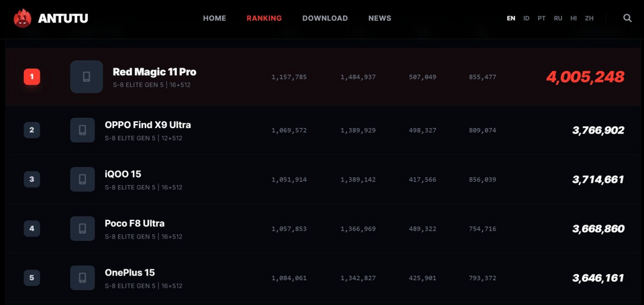
Task: Click OnePlus score 1,084,061
Action: click(x=289, y=278)
